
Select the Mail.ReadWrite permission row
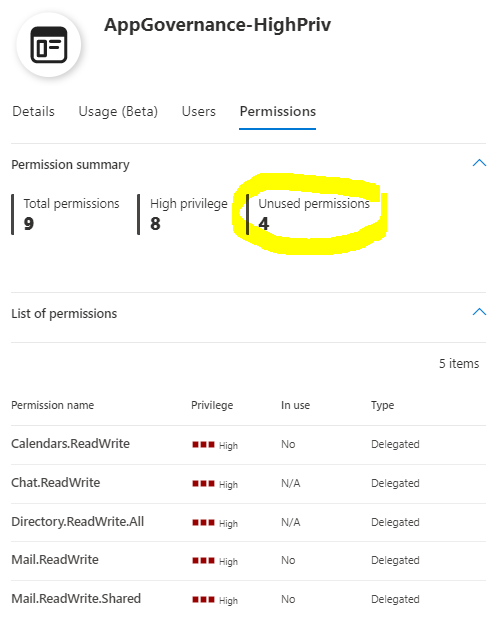pyautogui.click(x=248, y=561)
